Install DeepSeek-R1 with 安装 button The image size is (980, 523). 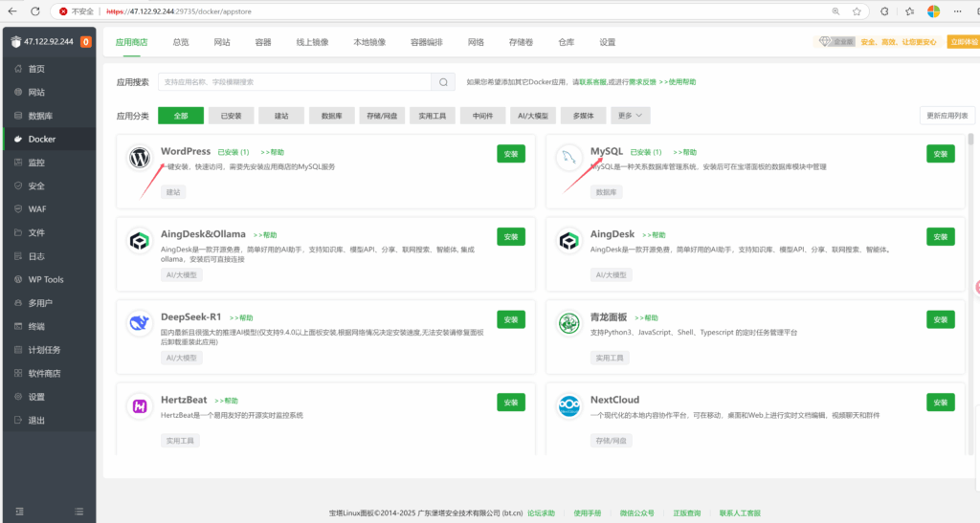[511, 319]
